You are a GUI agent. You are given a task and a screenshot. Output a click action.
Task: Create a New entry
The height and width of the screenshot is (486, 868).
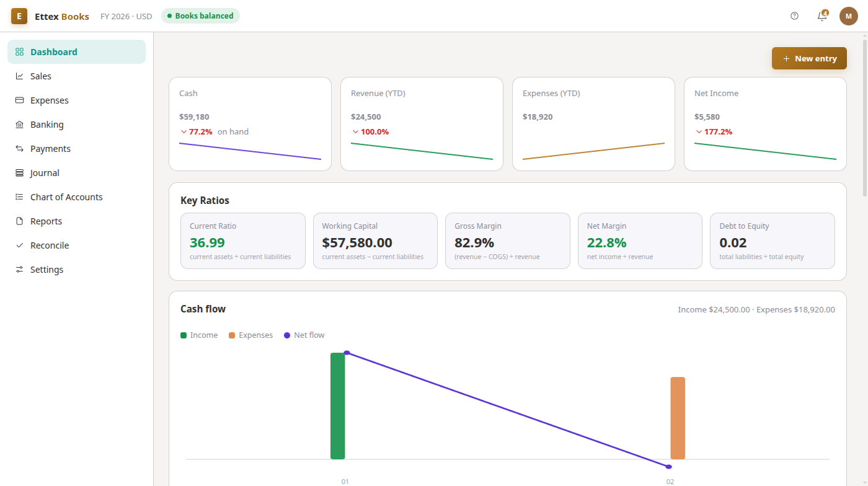point(809,58)
